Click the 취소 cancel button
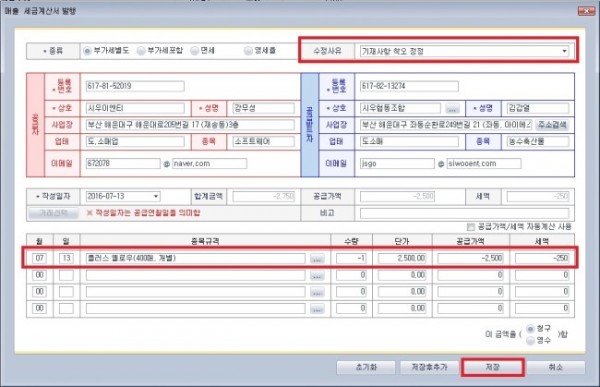Screen dimensions: 600x387 (x=556, y=367)
